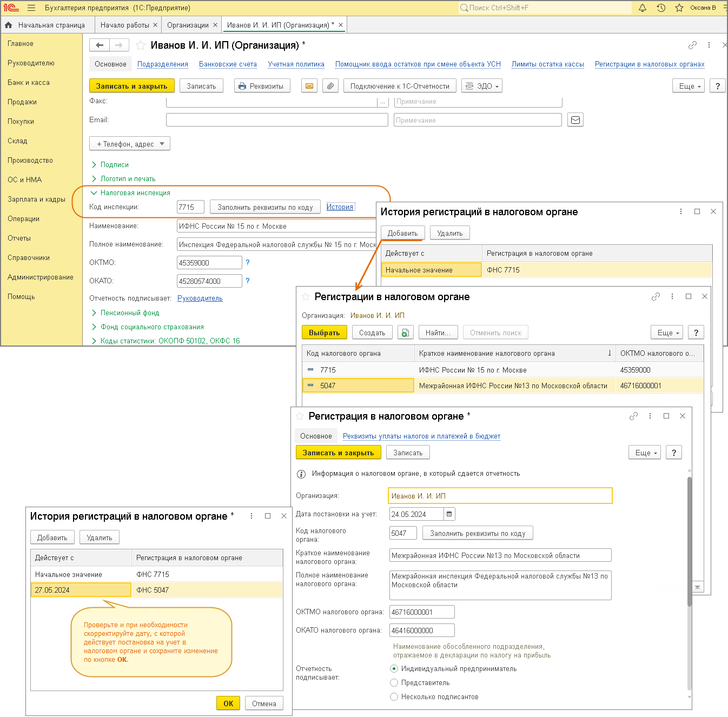Confirm with OK in История регистраций dialog
Viewport: 728px width, 717px height.
pos(228,703)
